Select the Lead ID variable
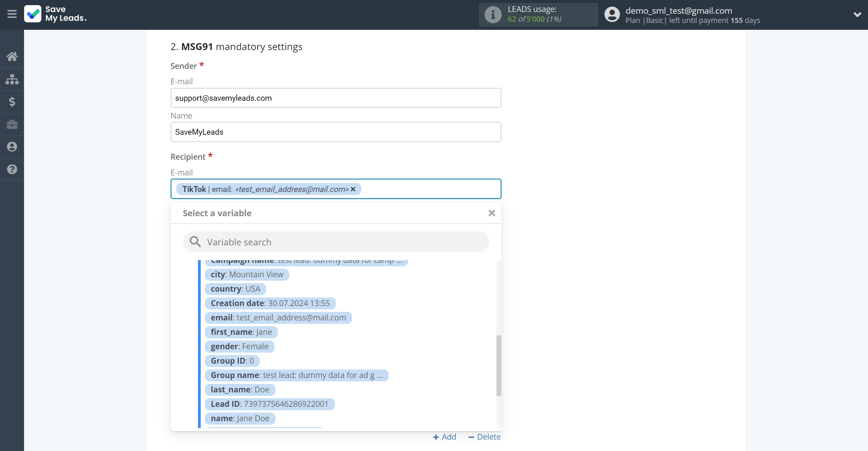The image size is (868, 451). point(269,404)
